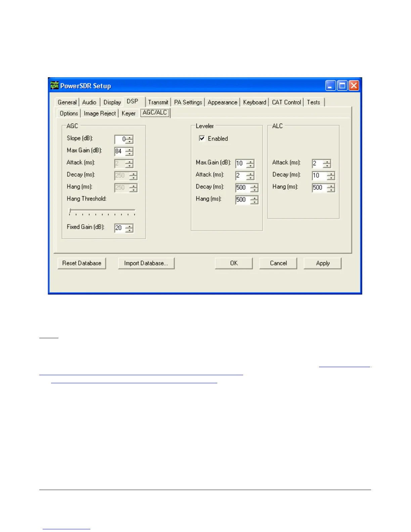
Task: Decrease the ALC Attack (ms) value
Action: [x=327, y=165]
